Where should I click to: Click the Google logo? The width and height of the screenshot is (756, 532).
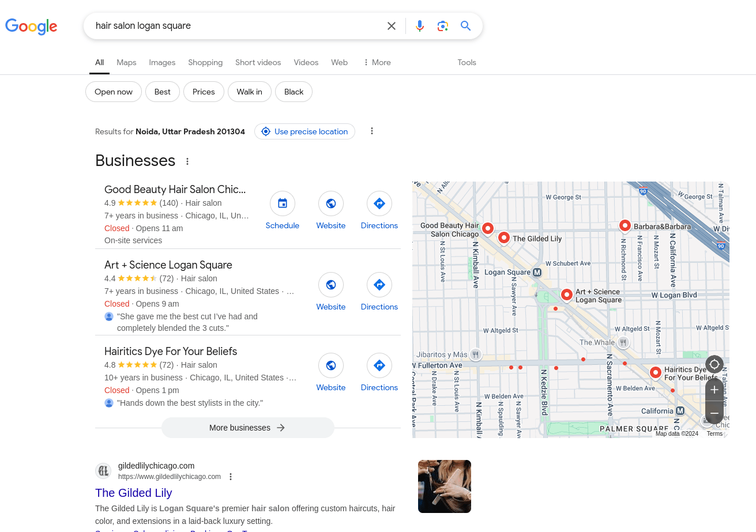pos(31,27)
